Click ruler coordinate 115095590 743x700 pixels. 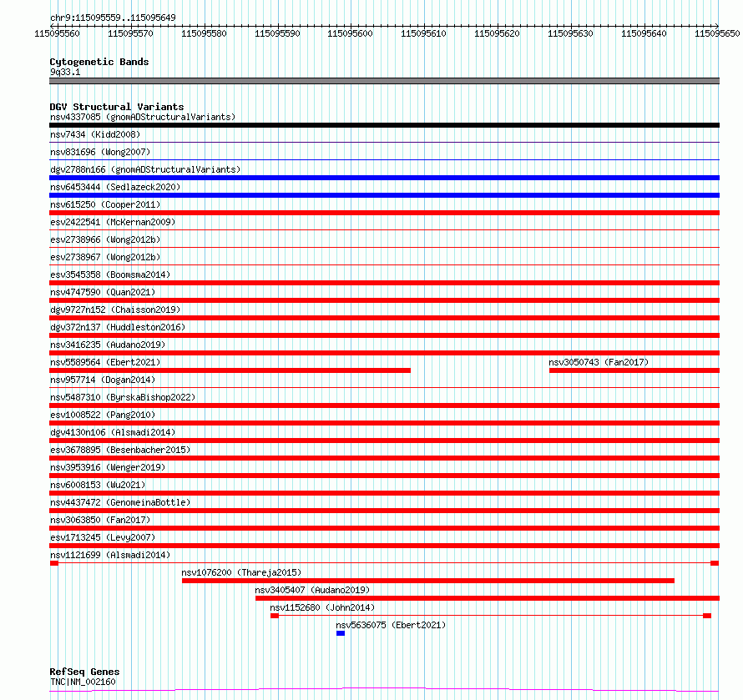coord(277,33)
